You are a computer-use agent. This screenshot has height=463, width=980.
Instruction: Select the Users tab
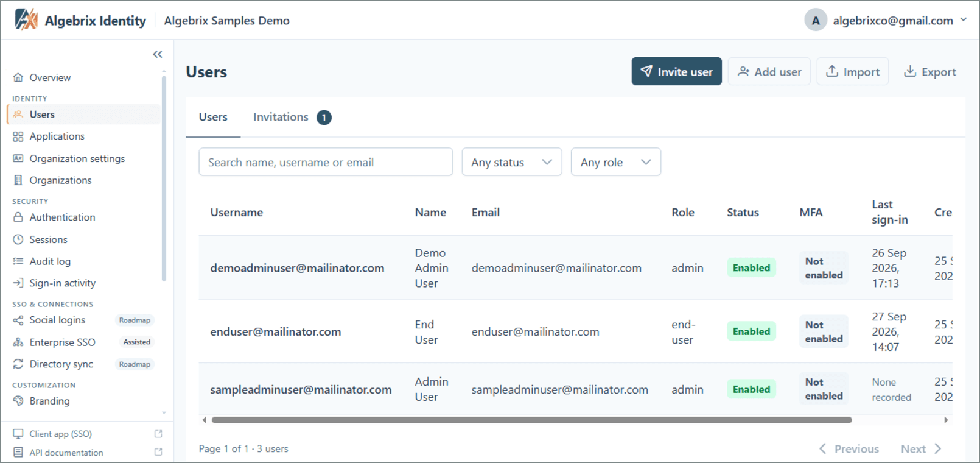point(213,117)
